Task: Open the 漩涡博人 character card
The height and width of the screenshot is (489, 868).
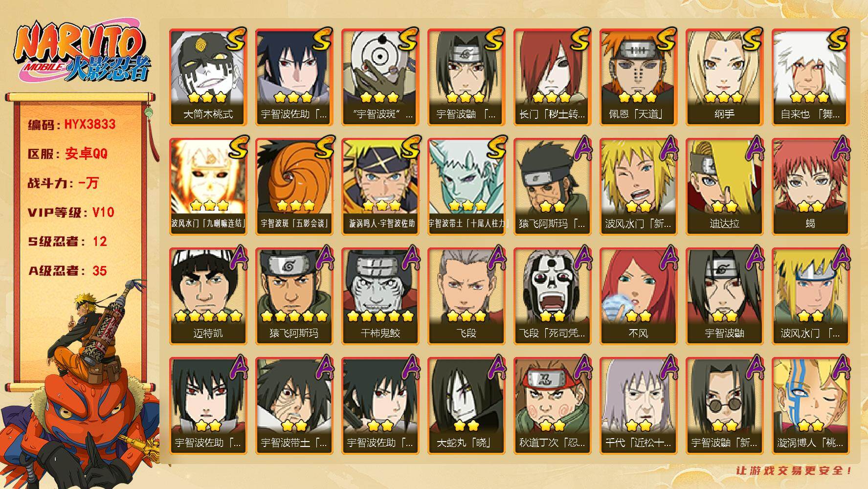Action: point(810,406)
